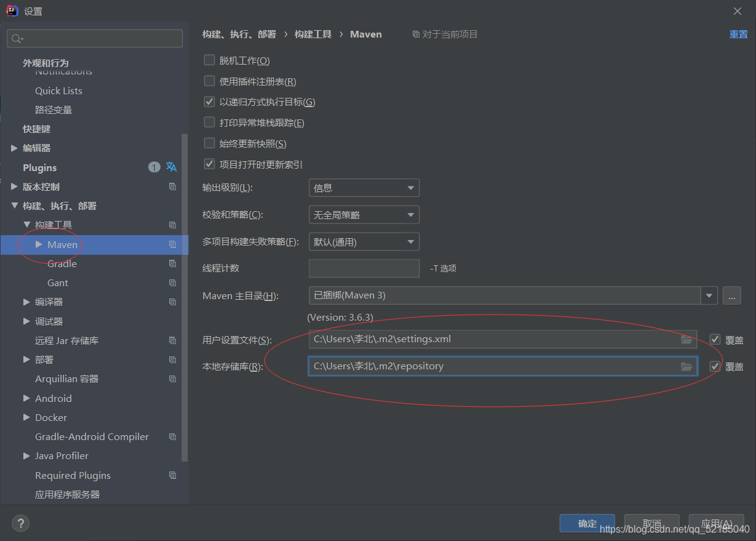This screenshot has width=756, height=541.
Task: Select Quick Lists in settings tree
Action: (x=58, y=90)
